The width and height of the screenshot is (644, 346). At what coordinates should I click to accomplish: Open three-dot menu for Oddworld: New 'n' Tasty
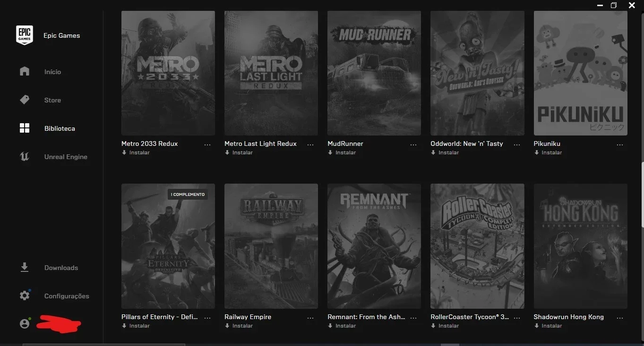click(x=516, y=144)
